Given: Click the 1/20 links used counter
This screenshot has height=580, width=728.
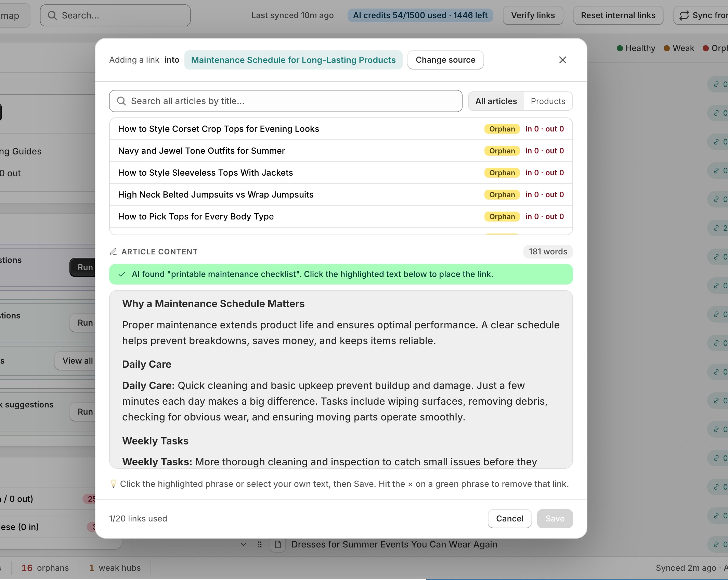Looking at the screenshot, I should click(138, 519).
